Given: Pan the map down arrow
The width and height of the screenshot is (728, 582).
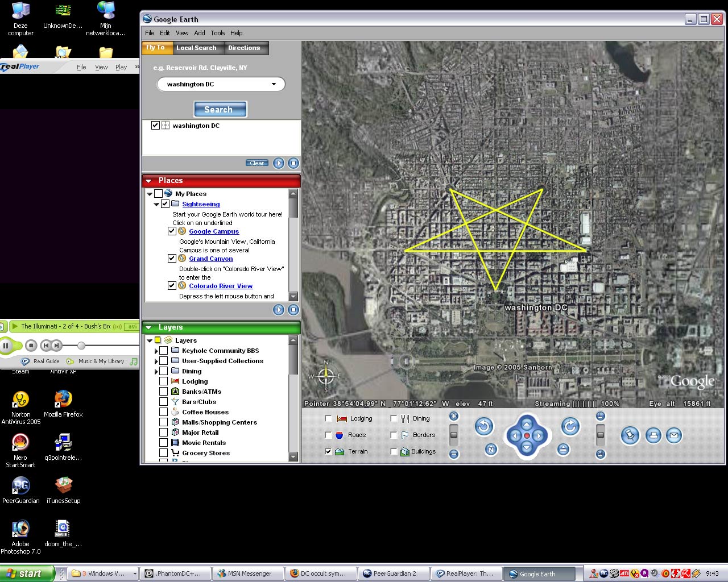Looking at the screenshot, I should pos(527,448).
